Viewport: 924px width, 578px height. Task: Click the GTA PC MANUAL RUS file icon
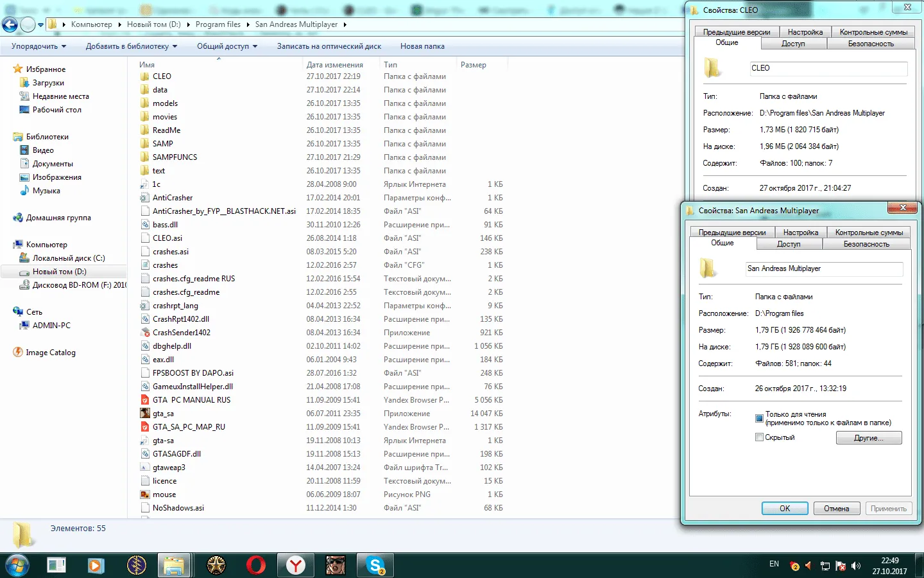coord(145,400)
